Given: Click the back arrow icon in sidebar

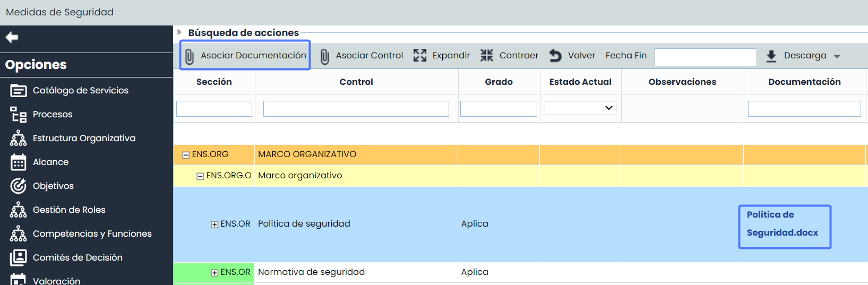Looking at the screenshot, I should coord(12,37).
